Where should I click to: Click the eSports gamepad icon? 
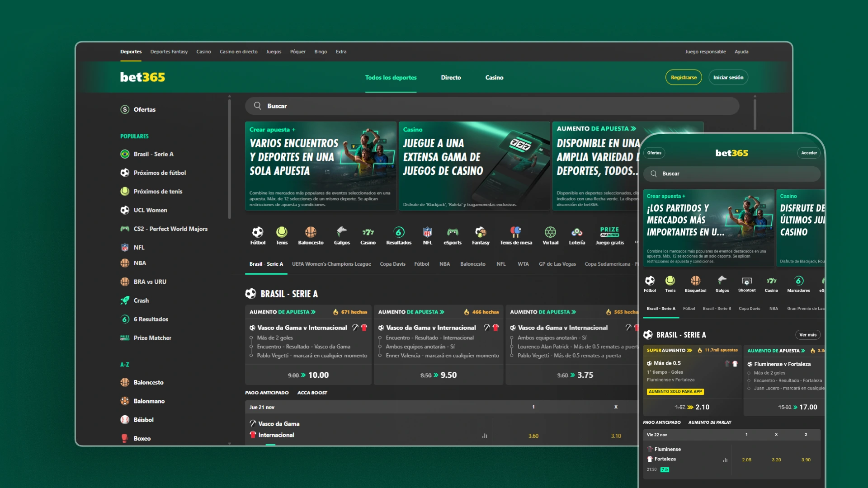[x=453, y=232]
